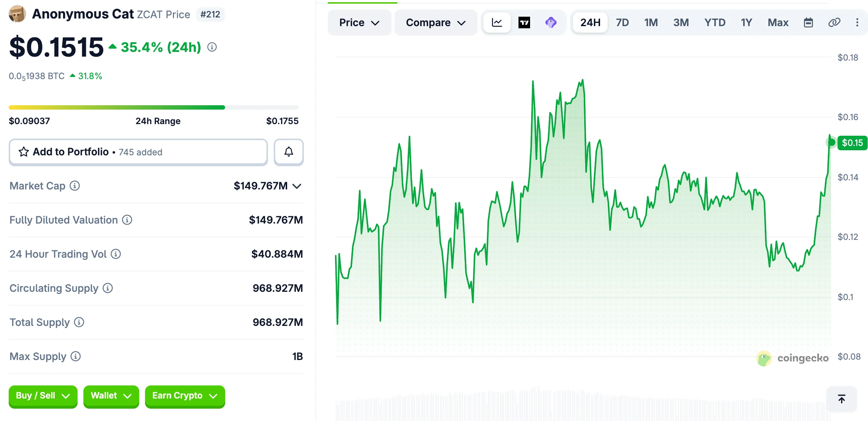Click the 31.8% BTC change text
The height and width of the screenshot is (421, 868).
(90, 76)
